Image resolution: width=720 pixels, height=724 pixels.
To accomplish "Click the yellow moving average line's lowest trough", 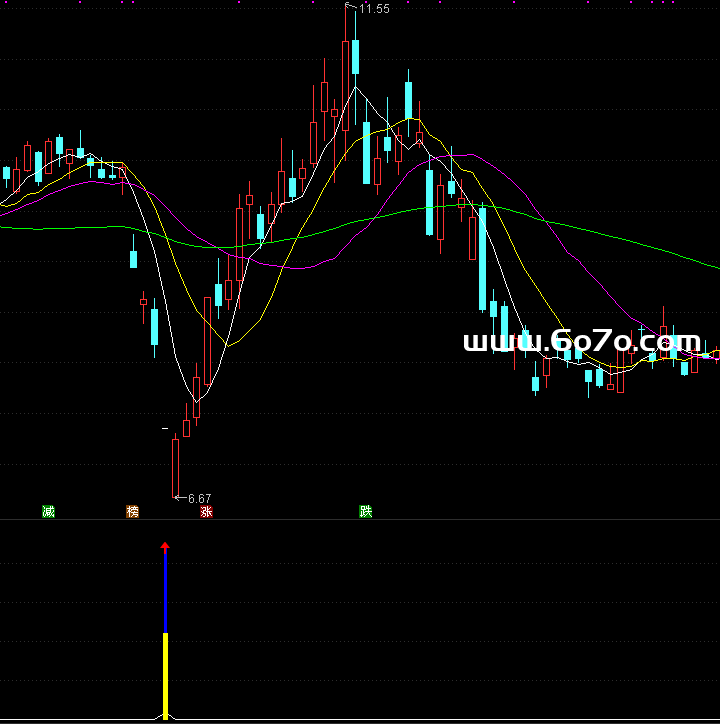I will tap(230, 346).
